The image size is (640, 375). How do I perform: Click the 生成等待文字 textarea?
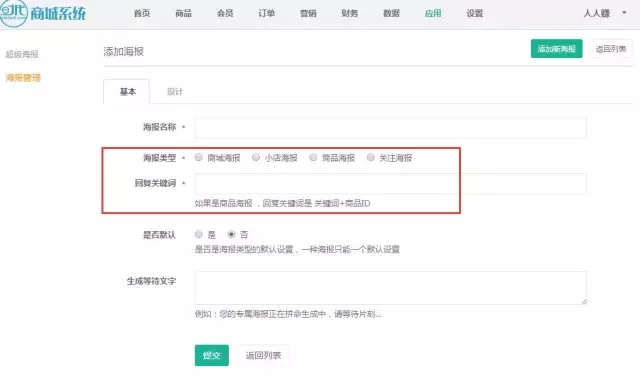391,288
